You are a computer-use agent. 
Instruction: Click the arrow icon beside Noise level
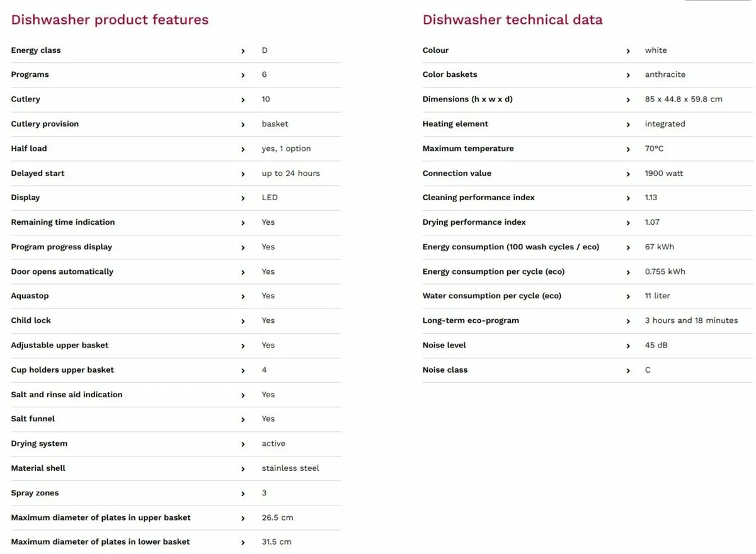(x=628, y=346)
